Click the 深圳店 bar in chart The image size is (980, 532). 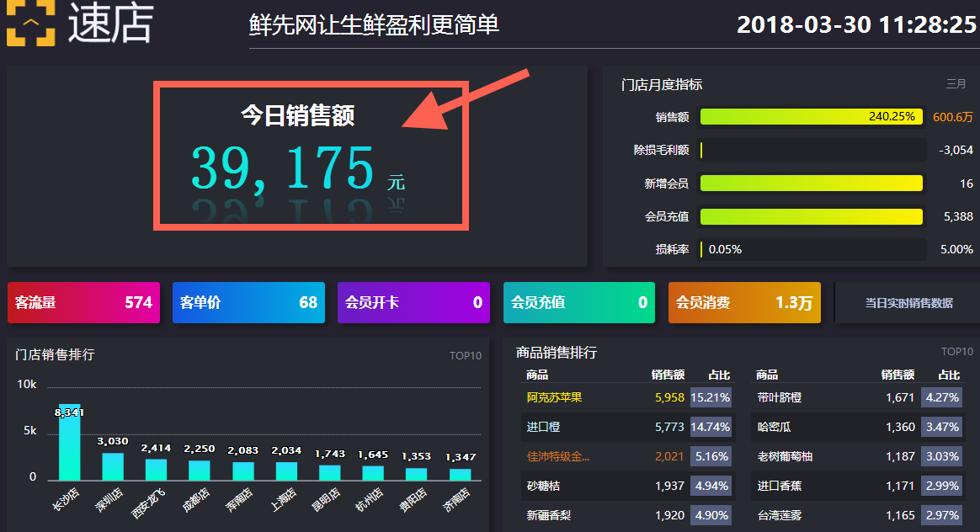(x=113, y=466)
